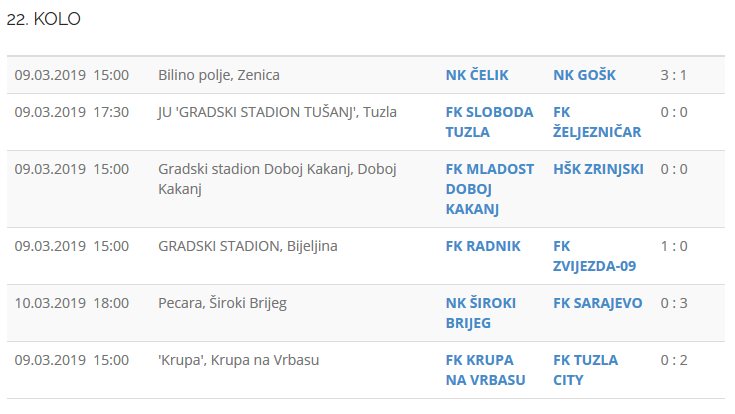Click the 0 : 3 match score
The height and width of the screenshot is (414, 735).
coord(674,303)
